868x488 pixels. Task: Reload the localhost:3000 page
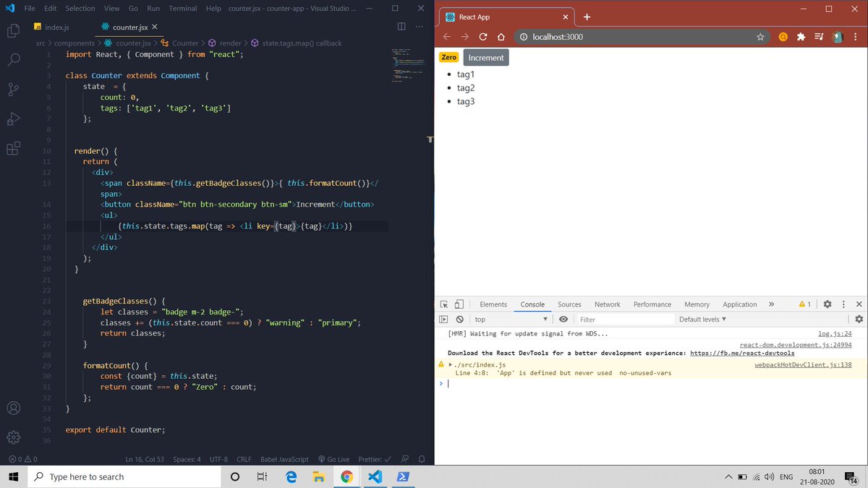482,37
